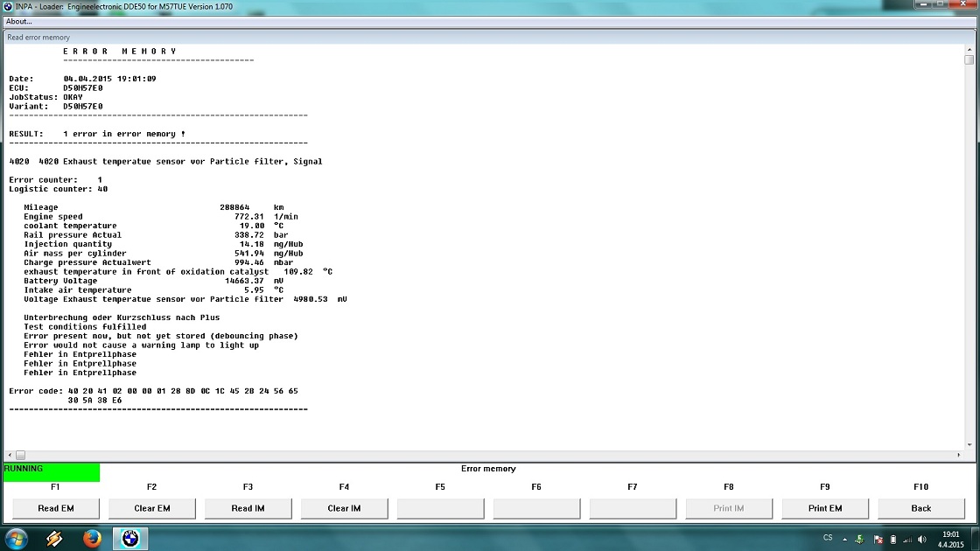Open the Winamp taskbar icon
980x551 pixels.
pos(54,539)
